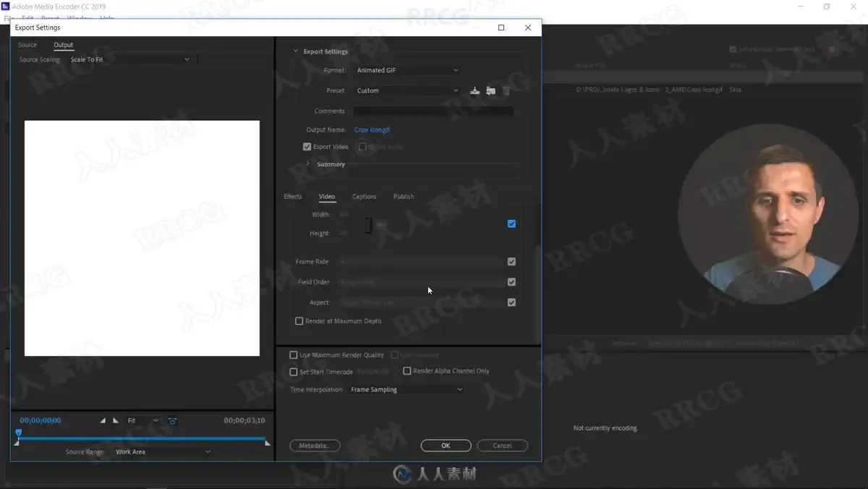Click the OK button
The height and width of the screenshot is (489, 868).
tap(446, 446)
